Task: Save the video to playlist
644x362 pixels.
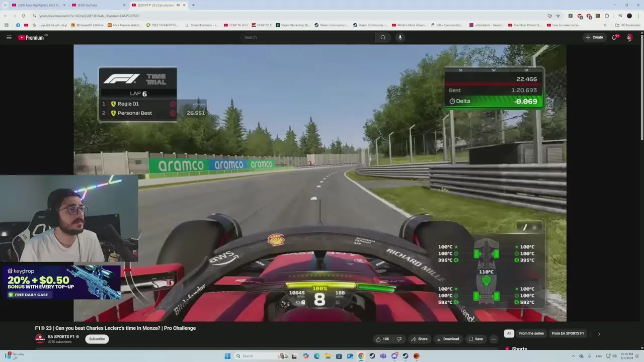Action: (475, 339)
